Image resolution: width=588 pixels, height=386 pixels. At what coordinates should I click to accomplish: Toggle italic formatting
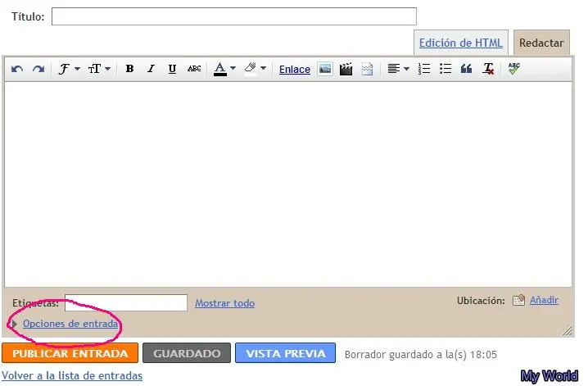tap(151, 69)
